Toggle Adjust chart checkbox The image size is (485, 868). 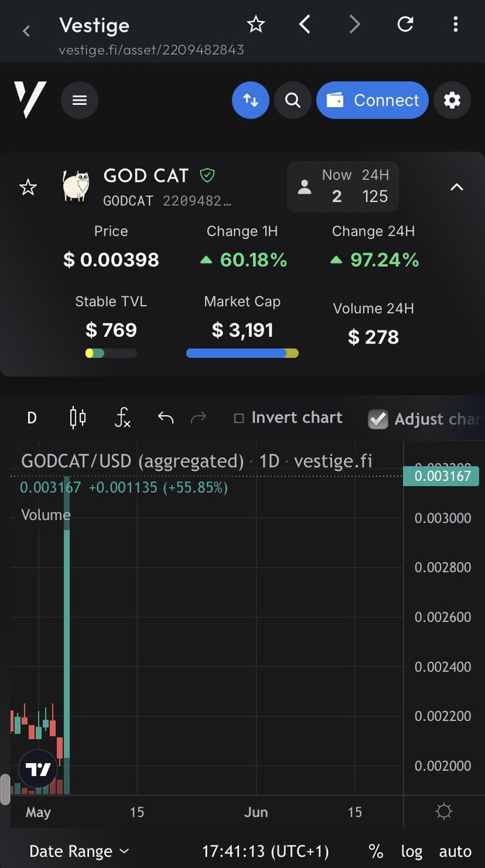click(x=378, y=419)
